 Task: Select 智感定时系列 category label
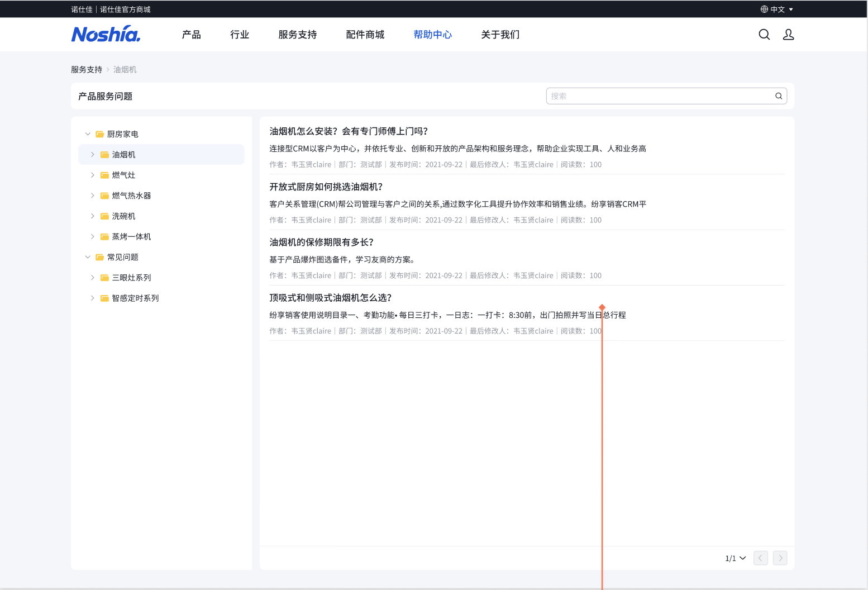pyautogui.click(x=136, y=298)
